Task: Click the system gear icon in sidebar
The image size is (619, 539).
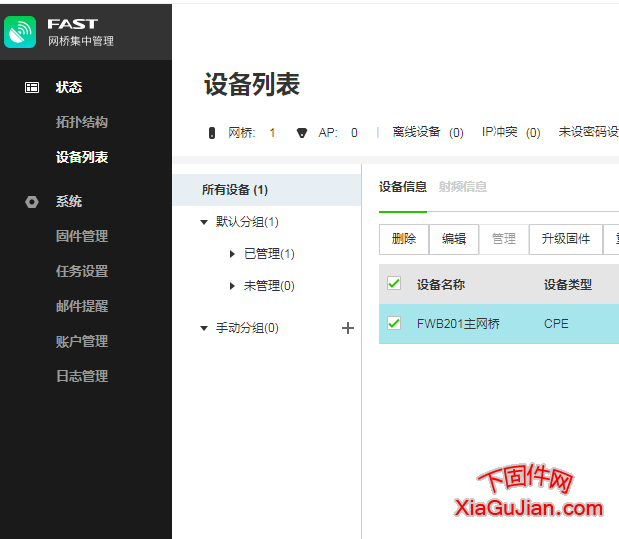Action: [x=32, y=202]
